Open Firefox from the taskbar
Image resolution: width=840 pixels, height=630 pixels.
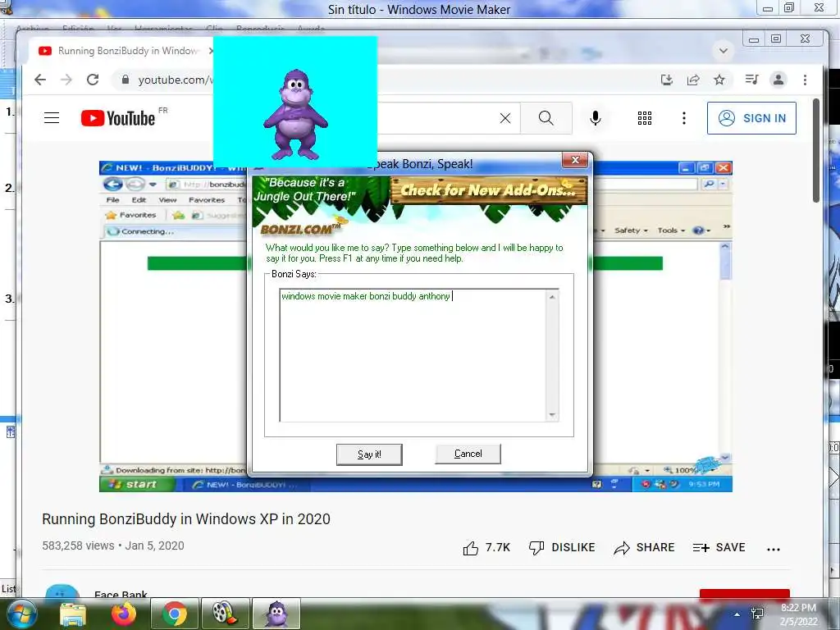pos(124,614)
